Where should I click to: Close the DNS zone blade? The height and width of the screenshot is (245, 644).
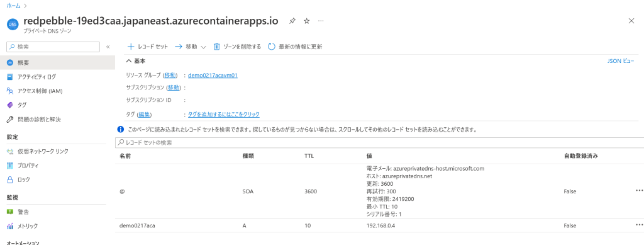(x=631, y=21)
